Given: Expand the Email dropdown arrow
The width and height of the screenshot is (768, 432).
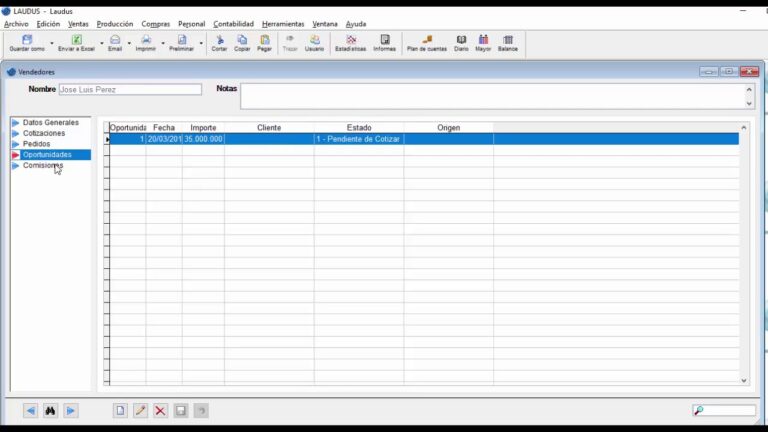Looking at the screenshot, I should pyautogui.click(x=129, y=43).
